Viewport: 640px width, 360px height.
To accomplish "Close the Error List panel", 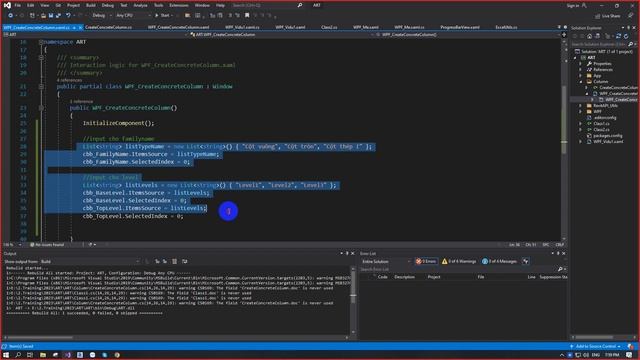I will pyautogui.click(x=564, y=254).
